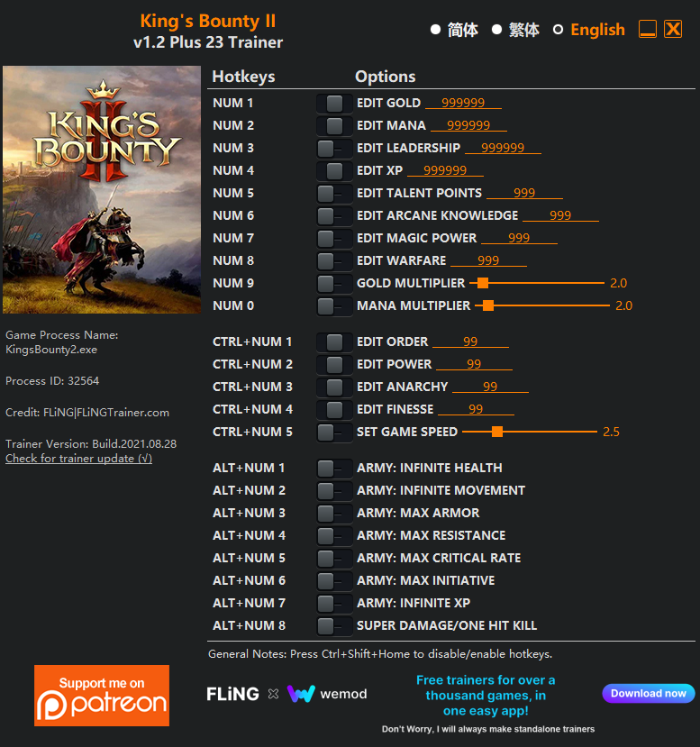Toggle the Edit Anarchy switch
The width and height of the screenshot is (700, 747).
[x=334, y=387]
